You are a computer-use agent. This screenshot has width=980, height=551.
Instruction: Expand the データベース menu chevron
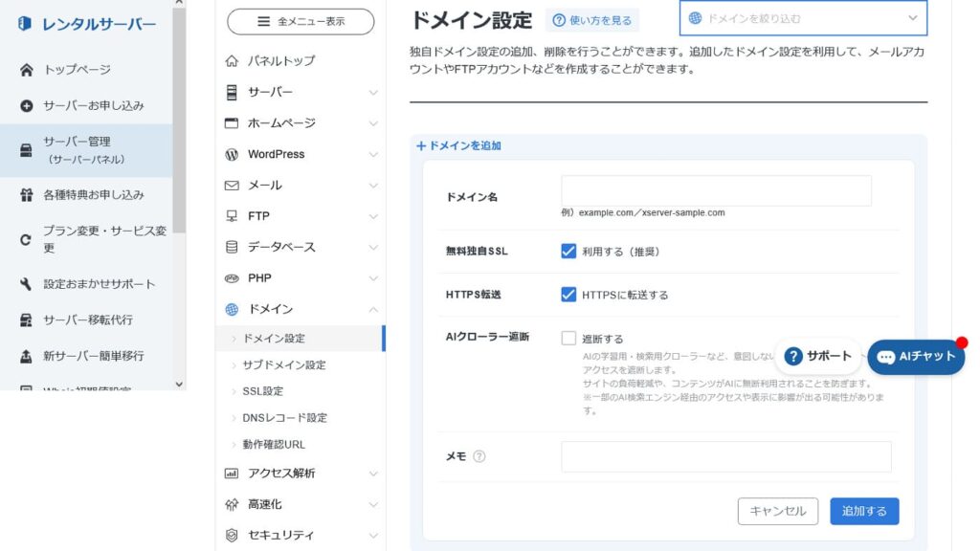coord(373,248)
